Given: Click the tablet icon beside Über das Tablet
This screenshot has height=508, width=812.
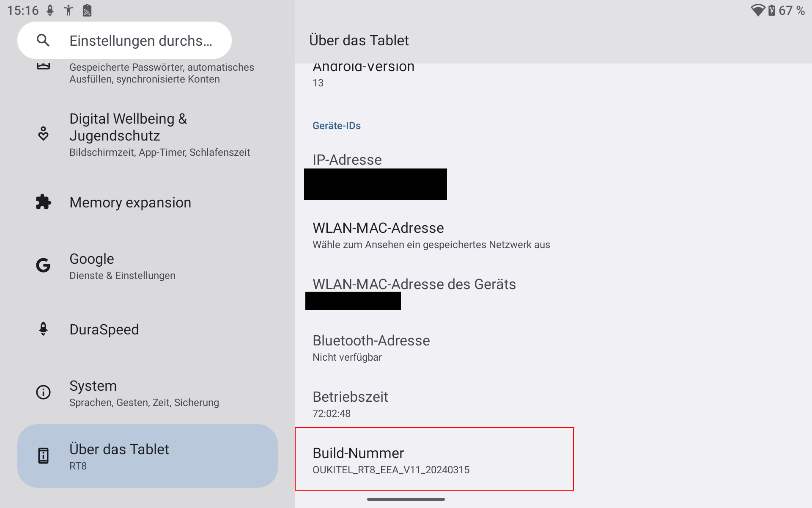Looking at the screenshot, I should 43,456.
